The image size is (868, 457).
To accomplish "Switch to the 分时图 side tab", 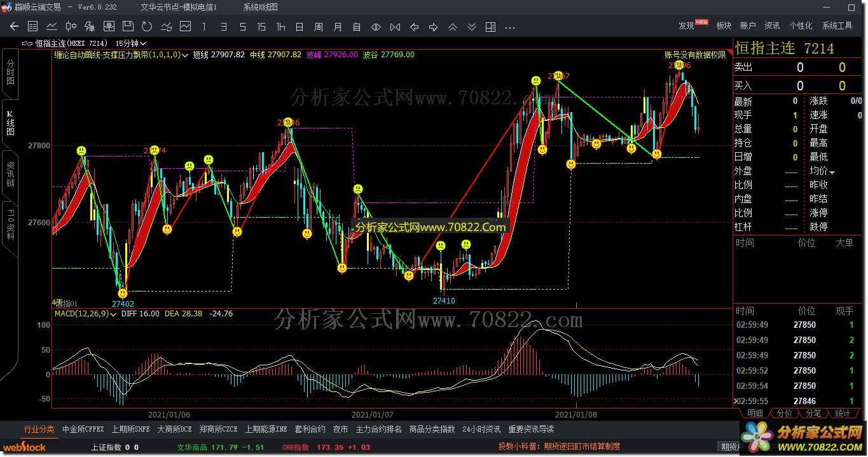I will click(10, 73).
